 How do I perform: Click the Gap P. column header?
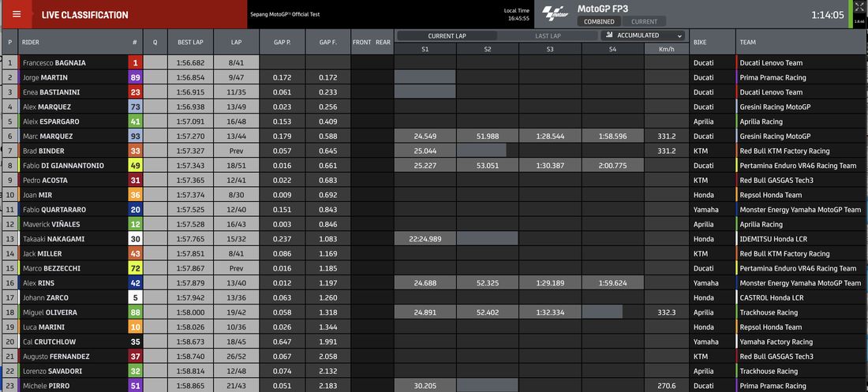click(x=282, y=42)
